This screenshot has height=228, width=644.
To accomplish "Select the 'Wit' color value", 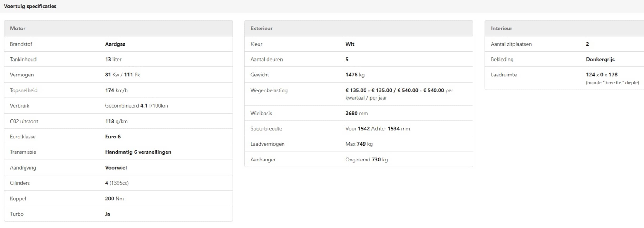I will (x=350, y=44).
